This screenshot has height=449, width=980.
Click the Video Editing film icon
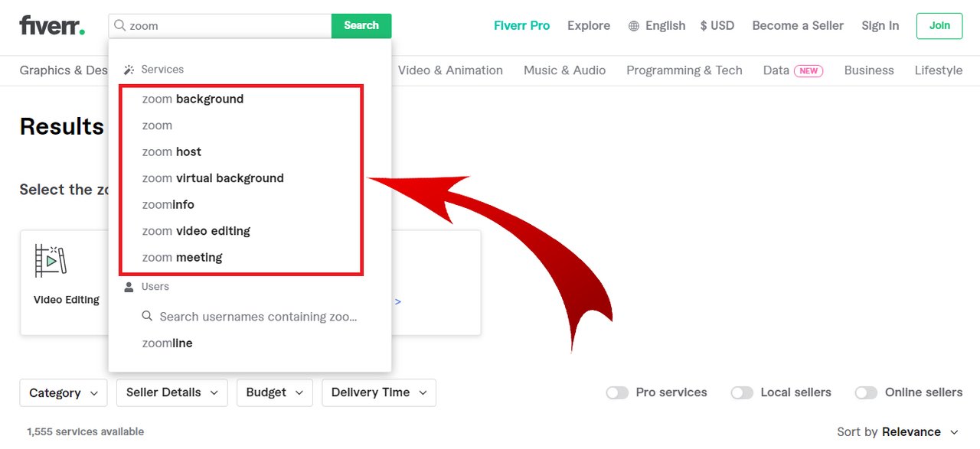click(51, 260)
